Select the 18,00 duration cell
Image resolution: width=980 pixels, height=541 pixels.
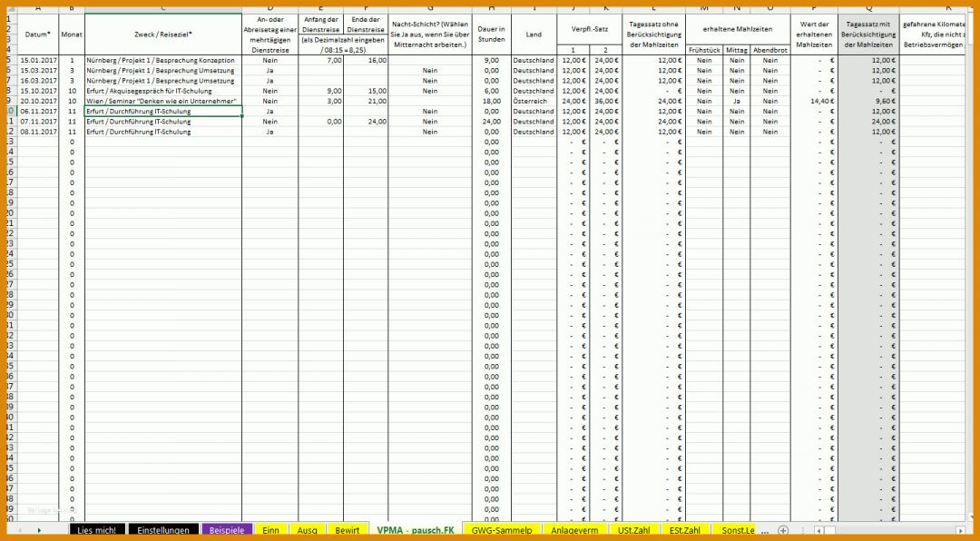tap(491, 102)
